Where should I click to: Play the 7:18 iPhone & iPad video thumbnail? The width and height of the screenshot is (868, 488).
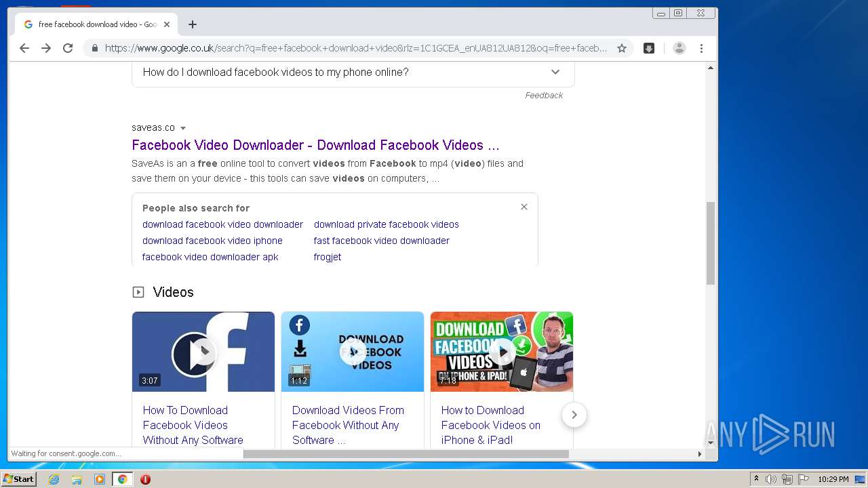(502, 352)
